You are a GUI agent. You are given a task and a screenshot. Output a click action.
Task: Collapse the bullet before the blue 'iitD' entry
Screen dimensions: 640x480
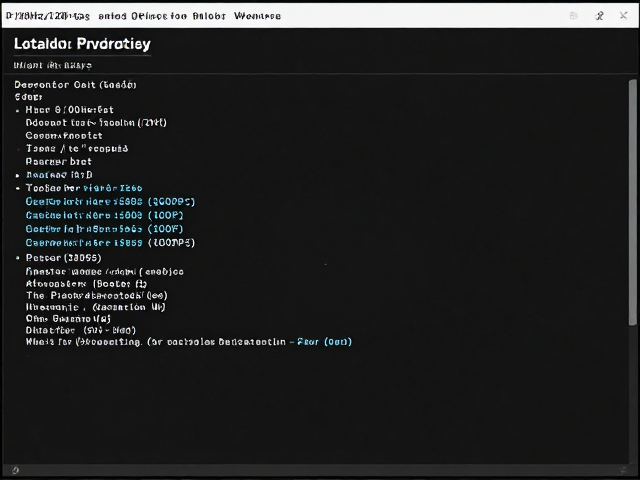[18, 176]
